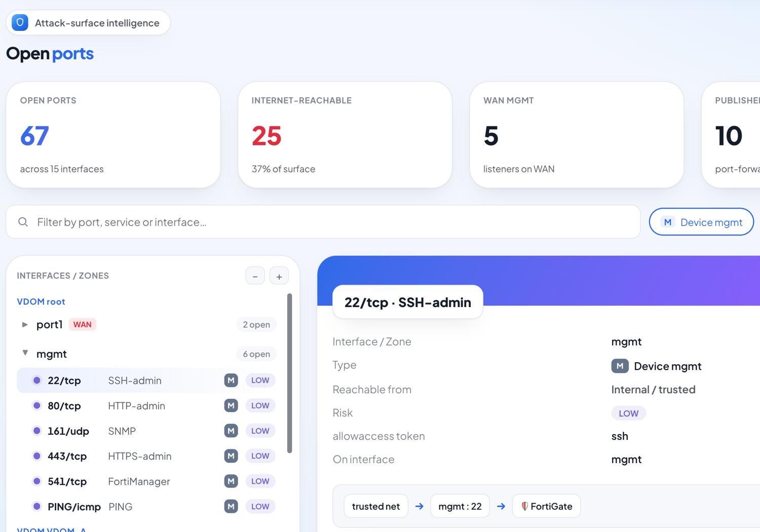Click the allowaccess token value ssh
Screen dimensions: 760x532
coord(620,436)
